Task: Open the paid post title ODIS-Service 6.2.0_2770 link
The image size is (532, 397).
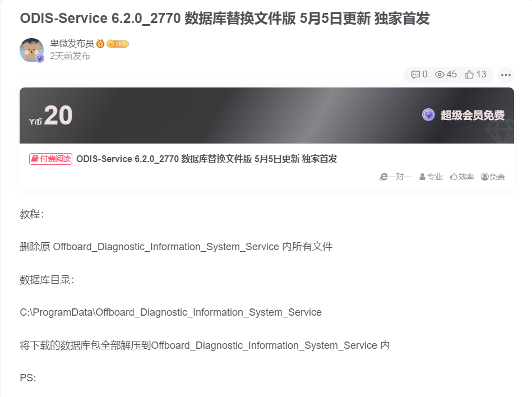Action: 207,159
